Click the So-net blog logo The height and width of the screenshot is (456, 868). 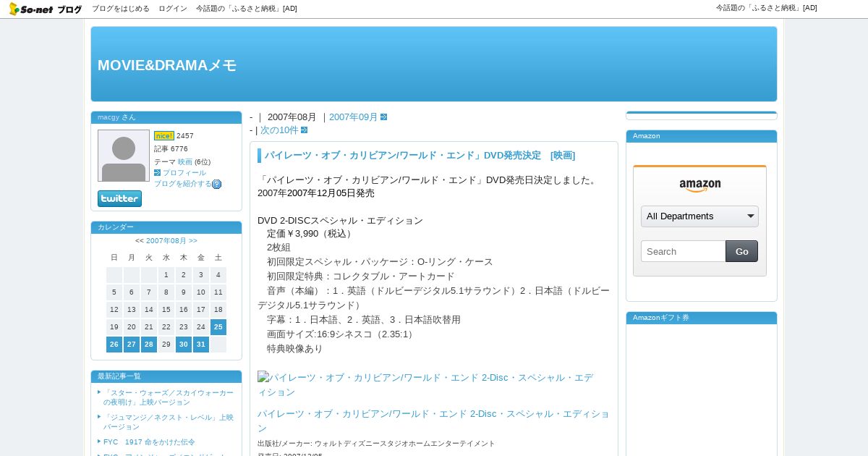tap(45, 9)
